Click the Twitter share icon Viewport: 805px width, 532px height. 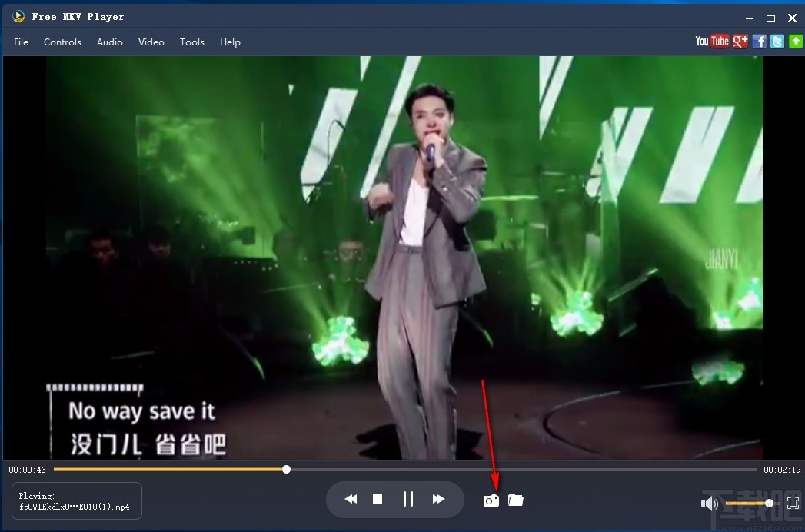(777, 42)
